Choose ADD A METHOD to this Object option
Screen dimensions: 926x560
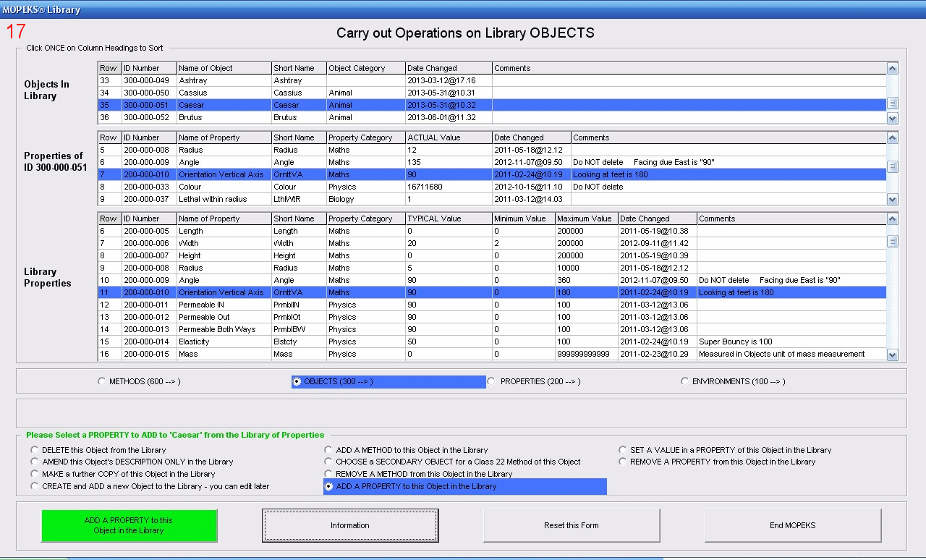click(x=328, y=450)
